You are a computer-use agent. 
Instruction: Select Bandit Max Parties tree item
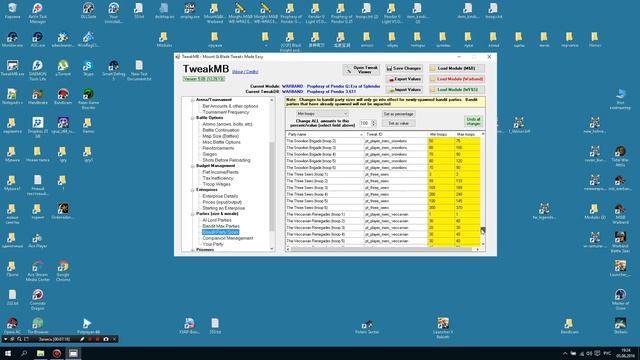pos(221,226)
